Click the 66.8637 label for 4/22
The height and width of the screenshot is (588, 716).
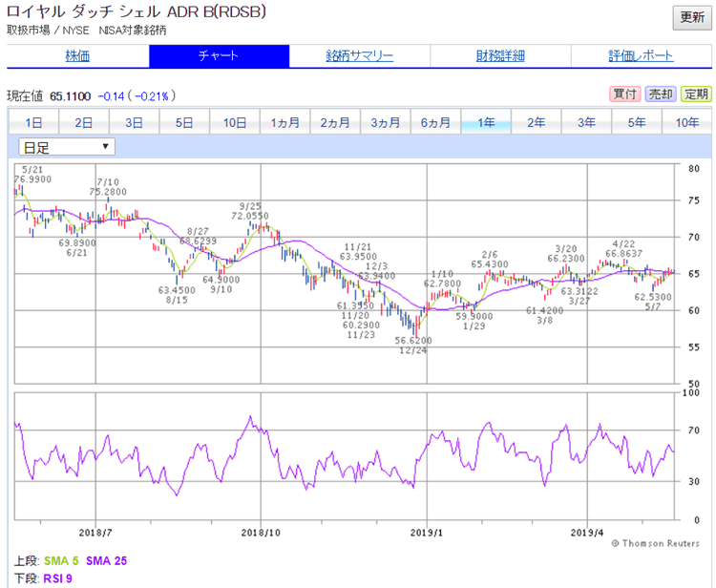pyautogui.click(x=623, y=253)
